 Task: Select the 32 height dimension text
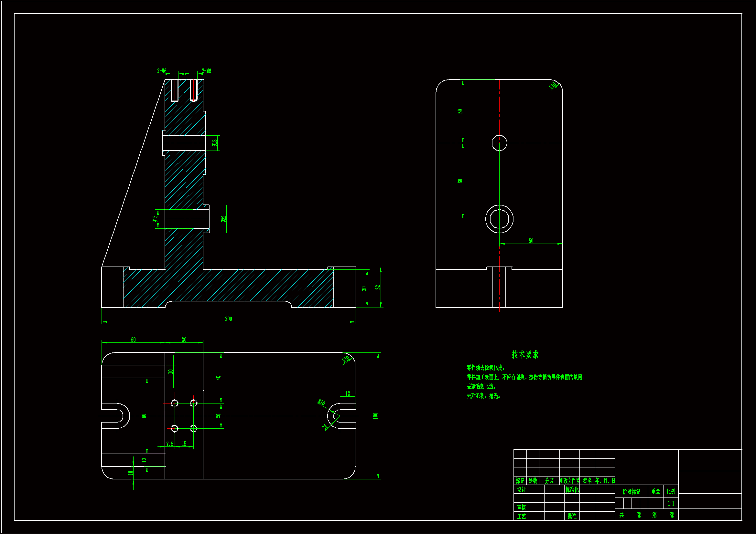pyautogui.click(x=378, y=287)
